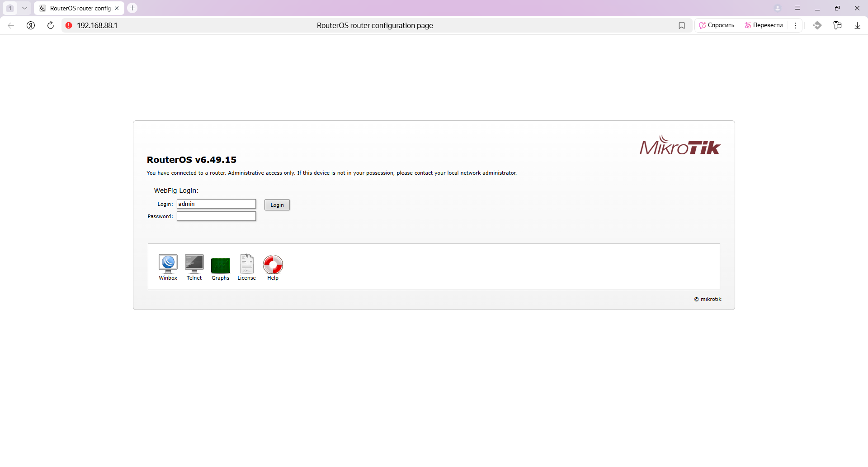Focus the Password input field

(216, 216)
